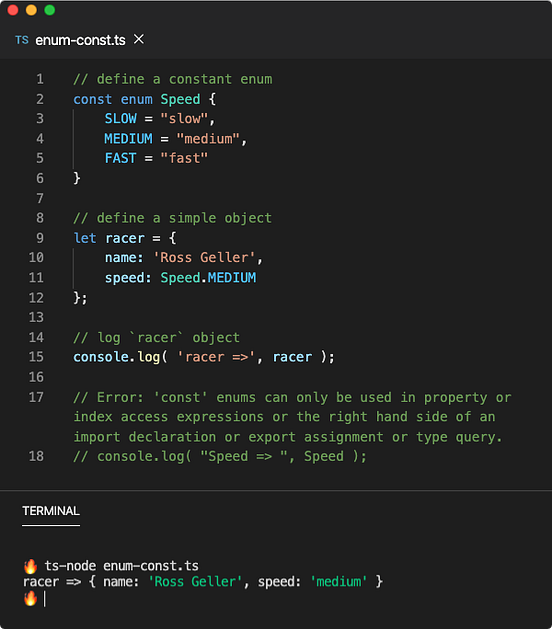The image size is (552, 629).
Task: Place cursor at terminal input prompt
Action: (45, 599)
